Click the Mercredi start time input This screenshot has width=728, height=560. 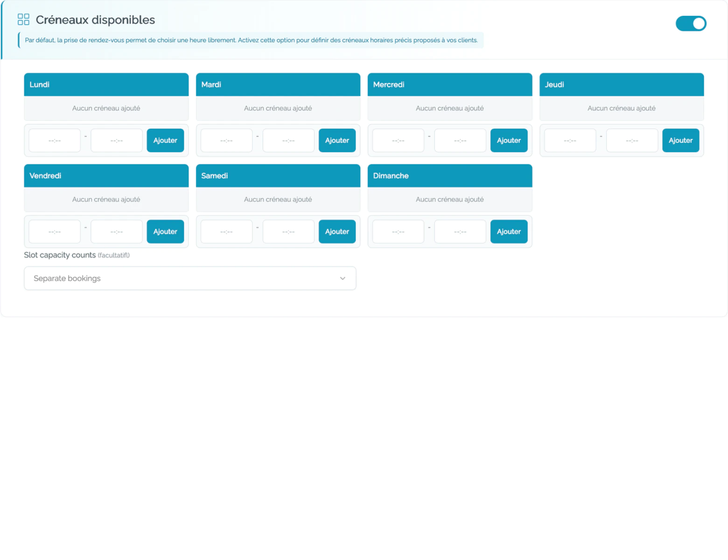tap(398, 140)
